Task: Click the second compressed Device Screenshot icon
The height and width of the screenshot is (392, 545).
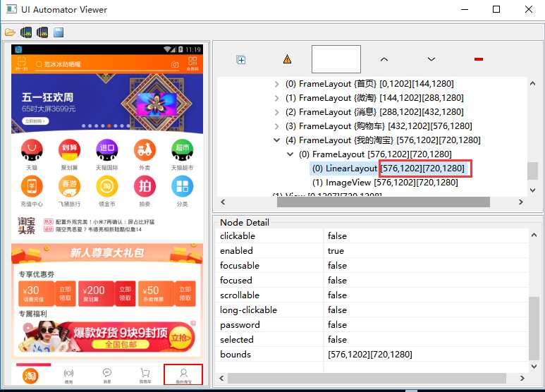Action: [x=42, y=32]
